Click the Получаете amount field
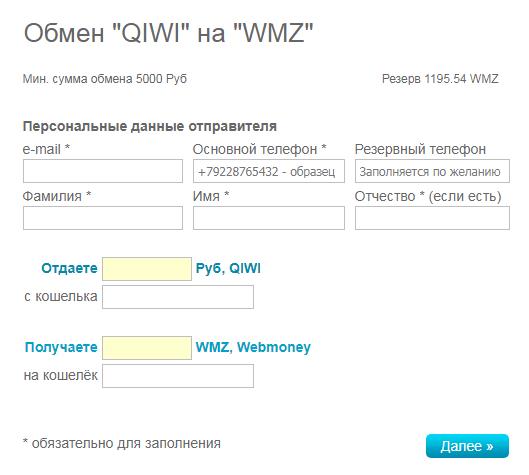 click(147, 348)
